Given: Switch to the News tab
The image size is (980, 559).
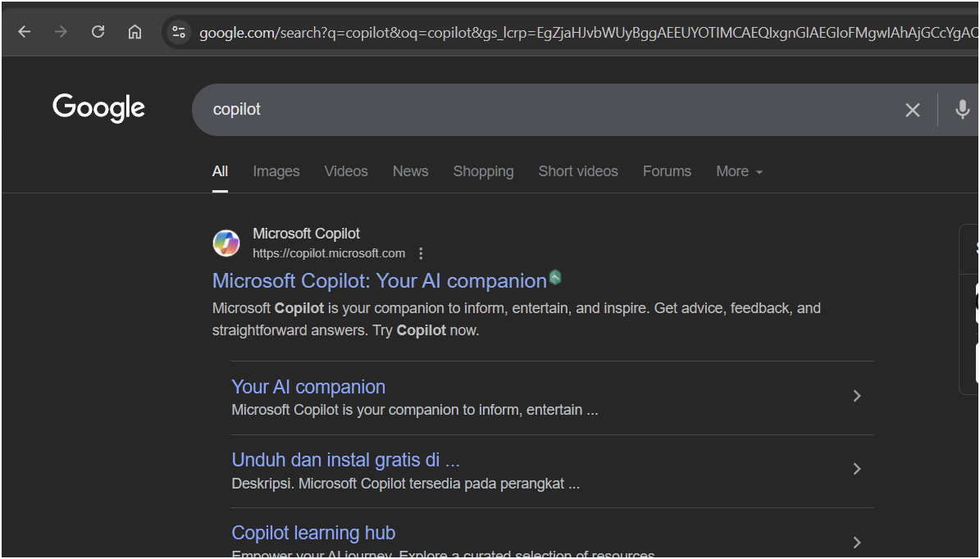Looking at the screenshot, I should [411, 171].
